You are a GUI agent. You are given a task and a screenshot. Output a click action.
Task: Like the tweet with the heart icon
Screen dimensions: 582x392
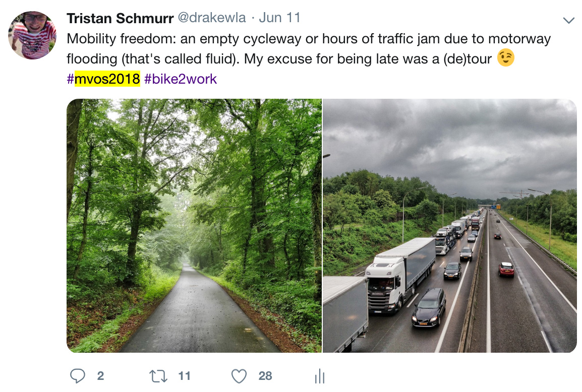239,376
